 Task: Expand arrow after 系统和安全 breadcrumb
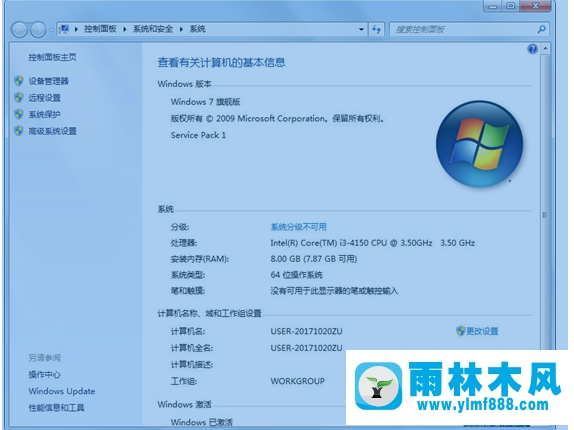tap(181, 29)
